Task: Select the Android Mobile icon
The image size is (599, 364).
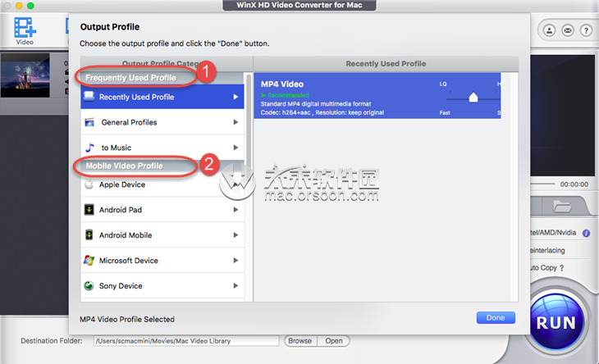Action: (x=89, y=234)
